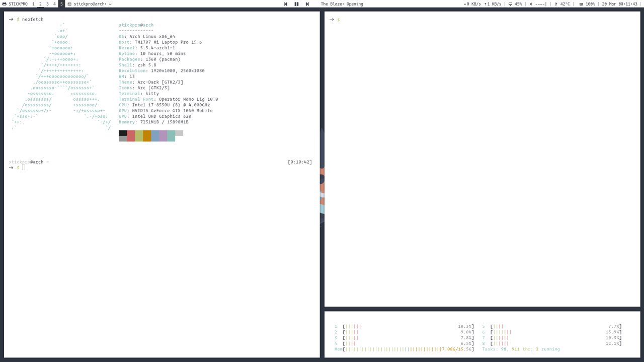Switch to workspace 4
Viewport: 644px width, 362px height.
point(54,4)
